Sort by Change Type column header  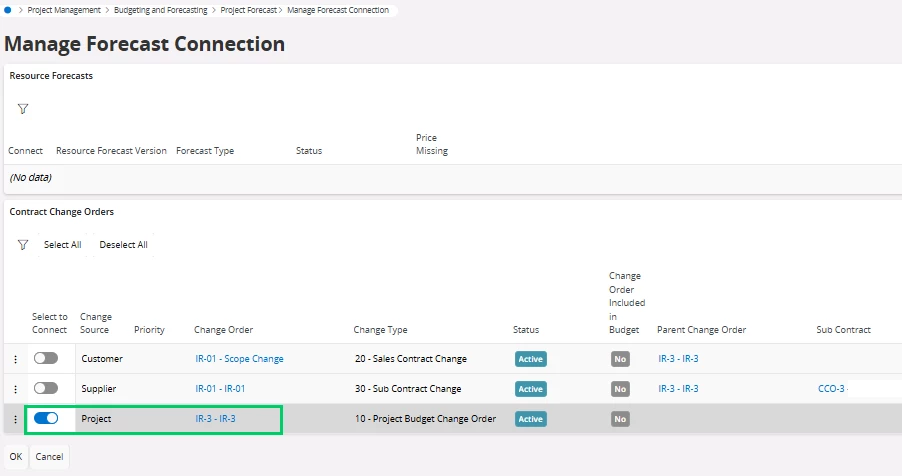tap(380, 330)
